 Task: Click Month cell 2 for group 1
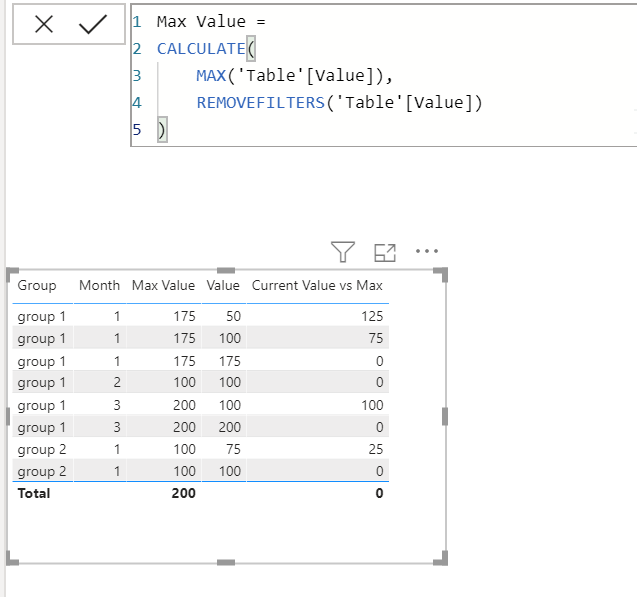tap(117, 382)
